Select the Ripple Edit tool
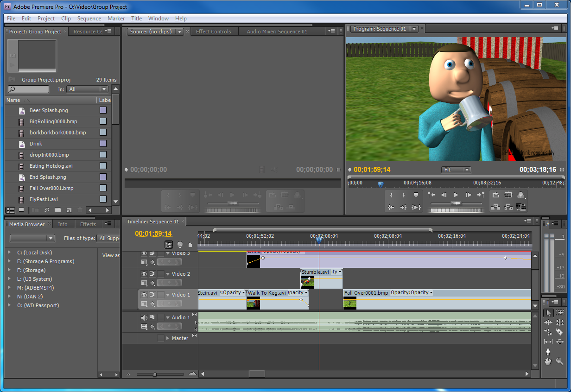This screenshot has height=392, width=571. [548, 322]
